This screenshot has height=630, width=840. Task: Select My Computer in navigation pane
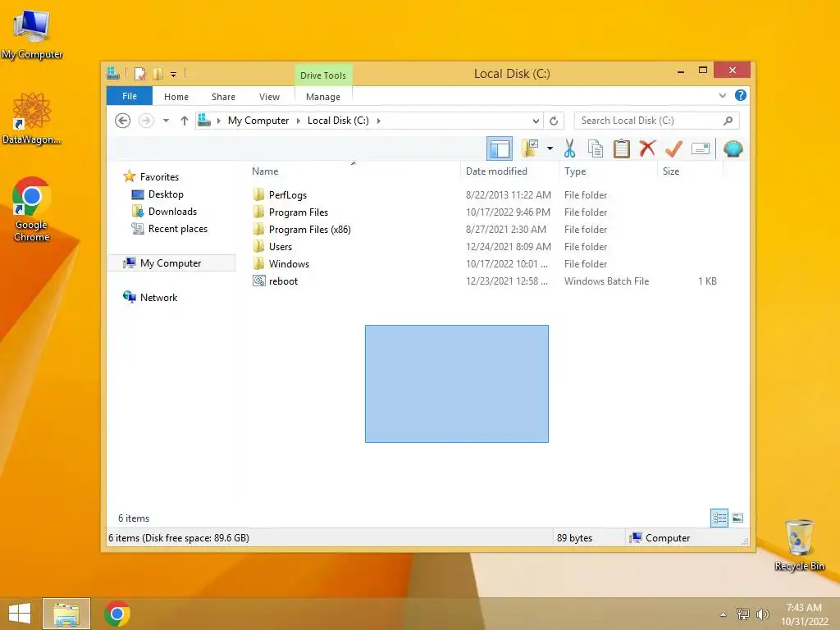171,263
